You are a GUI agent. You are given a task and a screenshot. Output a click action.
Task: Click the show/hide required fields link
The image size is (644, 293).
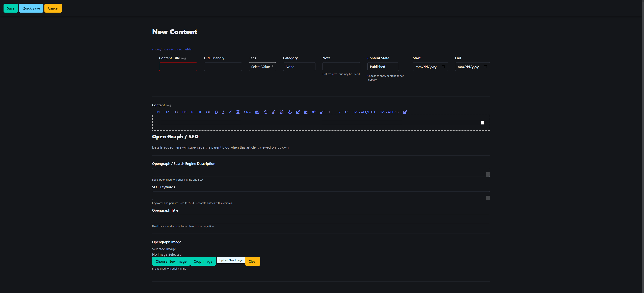click(x=172, y=49)
